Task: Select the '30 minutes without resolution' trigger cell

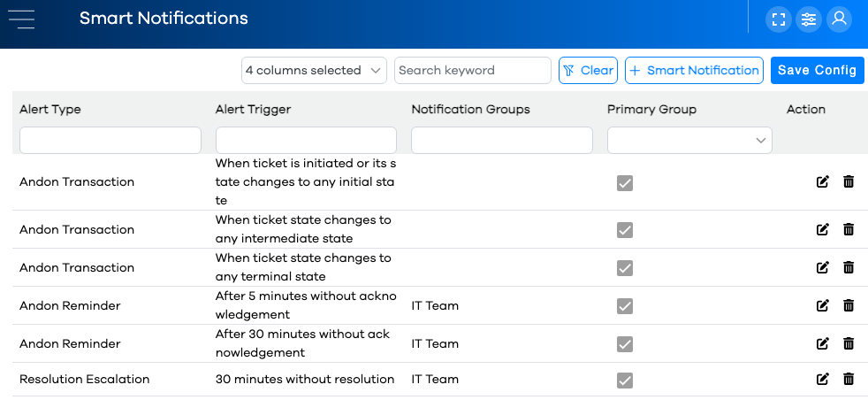Action: pyautogui.click(x=304, y=380)
